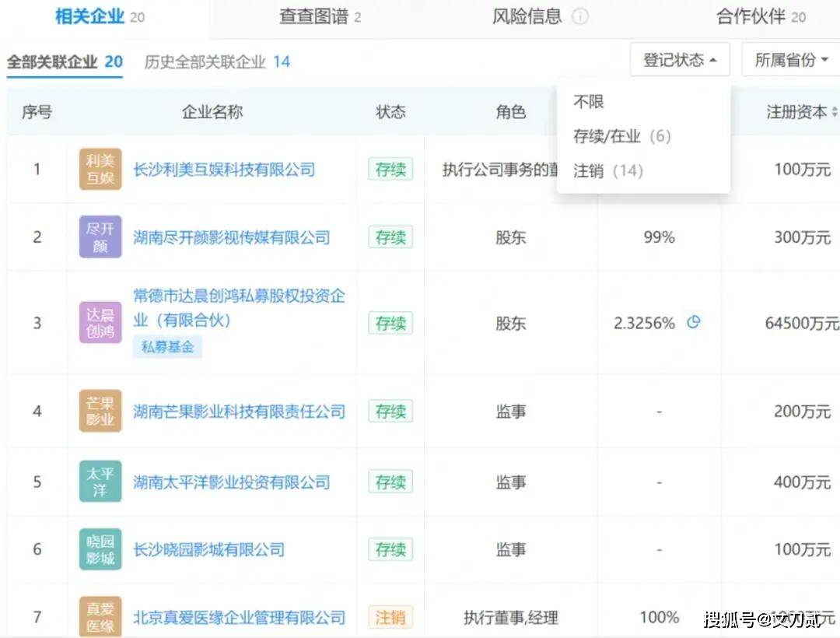
Task: Open 湖南芒果影业科技有限责任公司 link
Action: 239,411
